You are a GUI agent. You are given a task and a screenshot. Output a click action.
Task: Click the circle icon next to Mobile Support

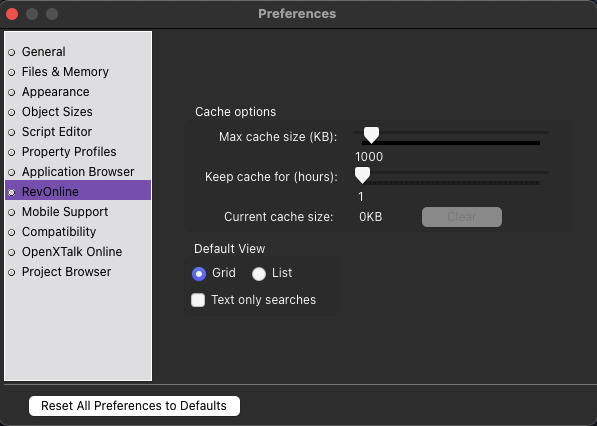12,212
